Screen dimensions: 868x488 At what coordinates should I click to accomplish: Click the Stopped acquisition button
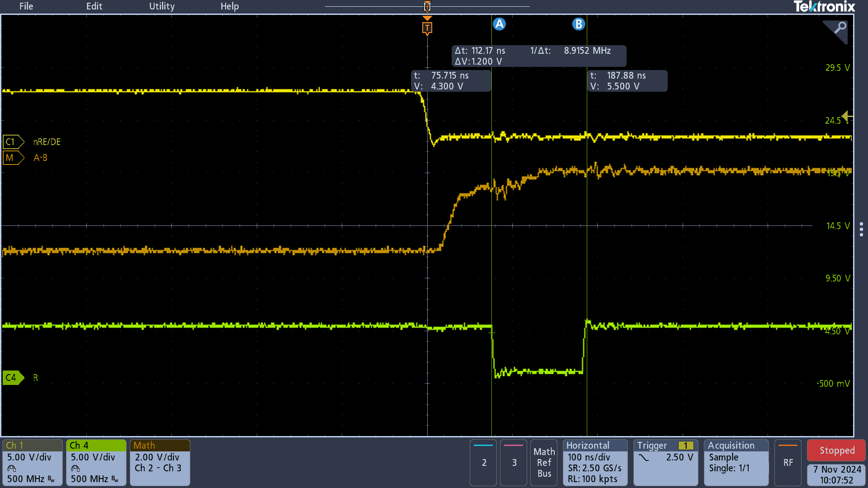click(835, 450)
